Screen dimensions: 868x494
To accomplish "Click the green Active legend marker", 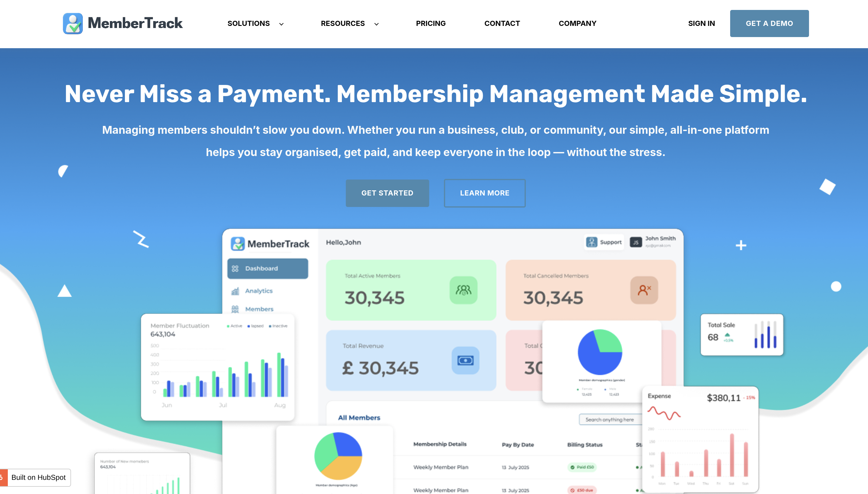I will pyautogui.click(x=228, y=326).
